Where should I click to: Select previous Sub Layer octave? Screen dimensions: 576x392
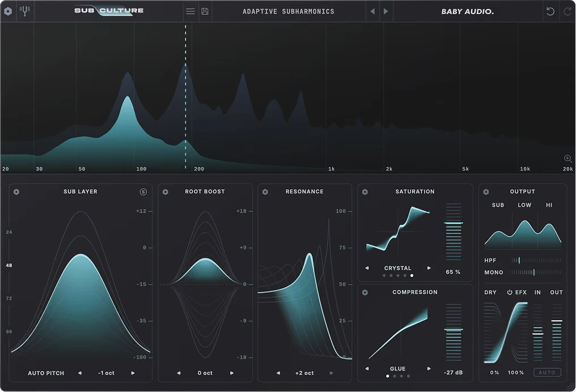(80, 373)
